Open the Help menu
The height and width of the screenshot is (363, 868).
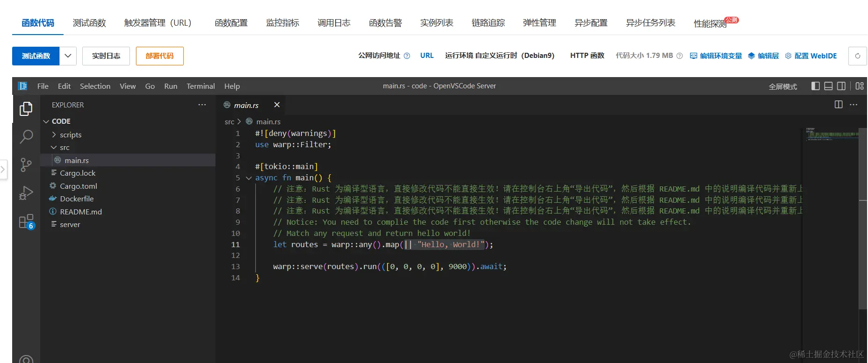pyautogui.click(x=232, y=86)
